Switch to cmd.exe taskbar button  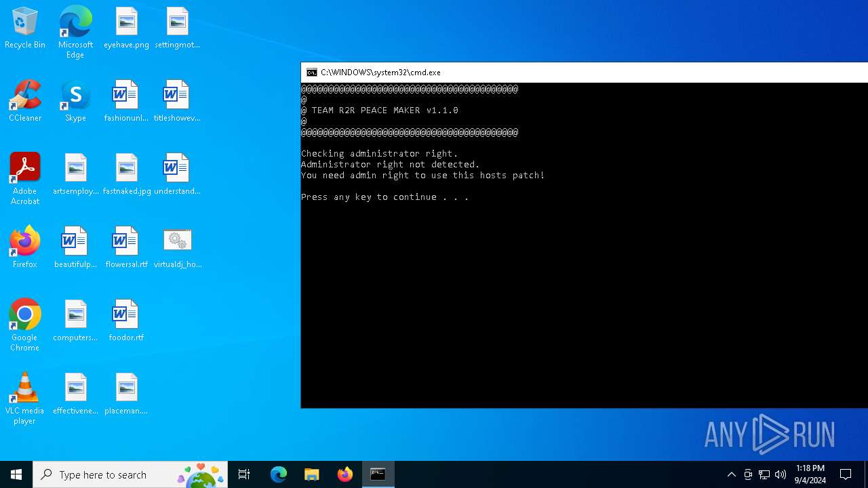tap(378, 474)
